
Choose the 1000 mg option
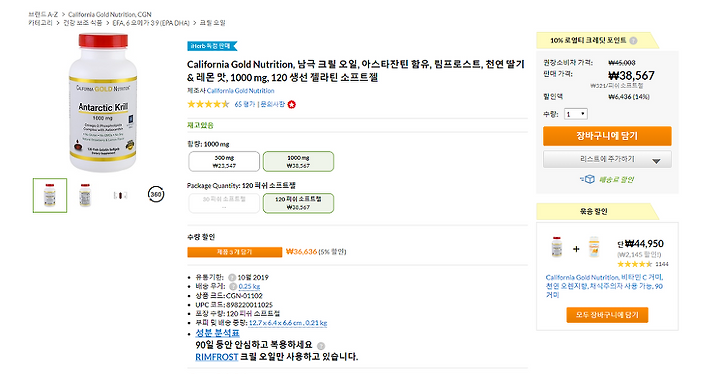[x=298, y=161]
